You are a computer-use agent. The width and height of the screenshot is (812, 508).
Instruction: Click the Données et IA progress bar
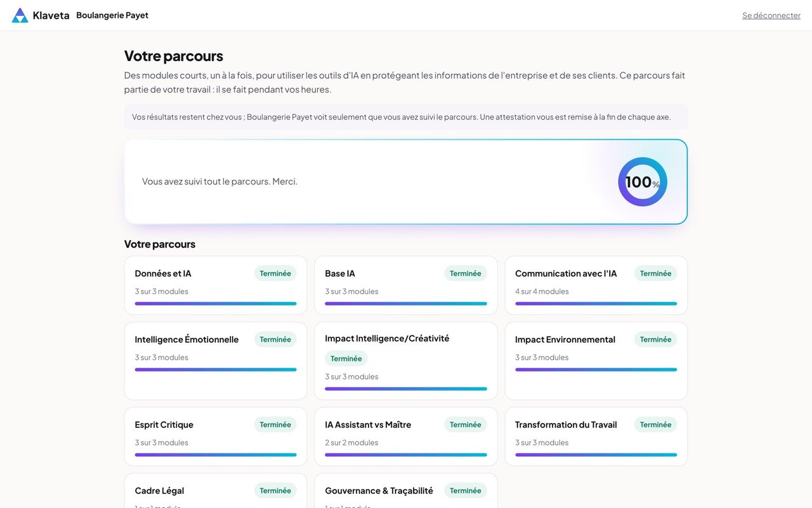(216, 304)
